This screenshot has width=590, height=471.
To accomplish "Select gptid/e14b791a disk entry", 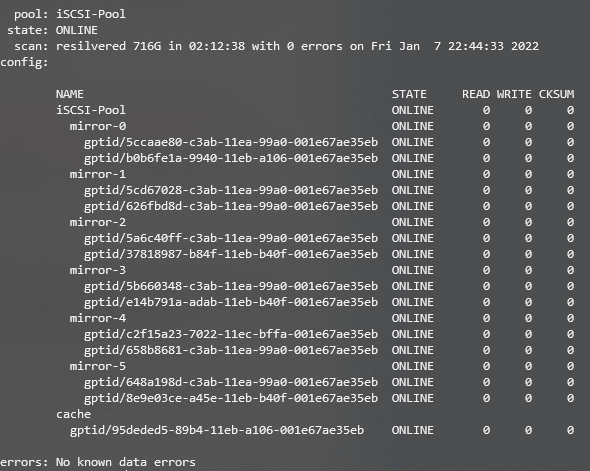I will click(x=231, y=302).
